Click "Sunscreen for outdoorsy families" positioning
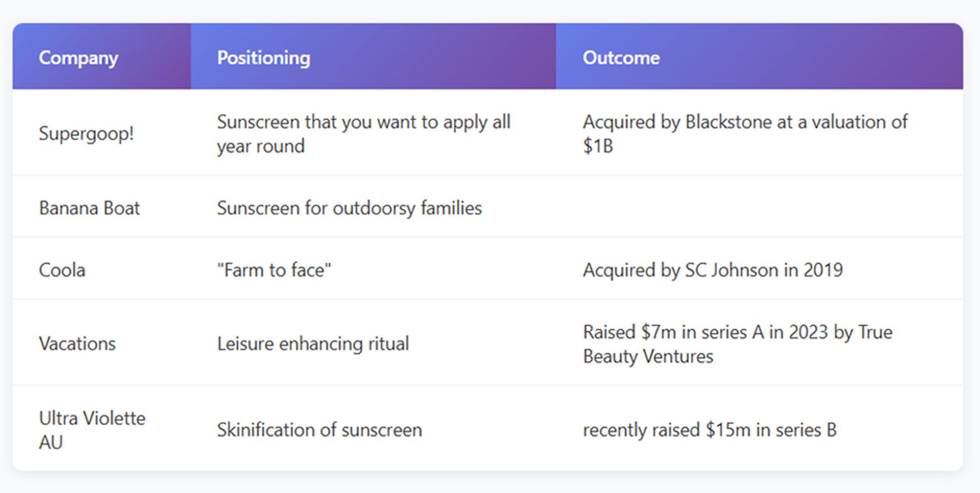Viewport: 980px width, 493px height. coord(349,208)
